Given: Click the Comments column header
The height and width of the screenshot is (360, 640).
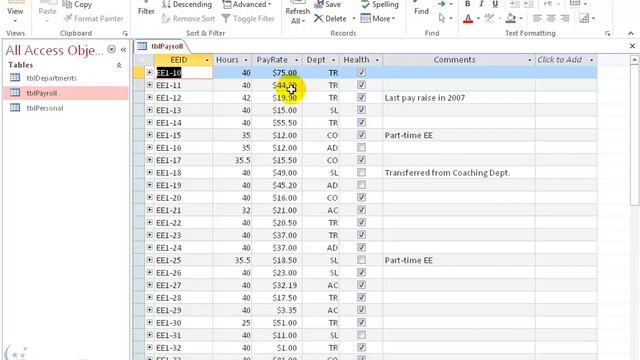Looking at the screenshot, I should pos(459,60).
